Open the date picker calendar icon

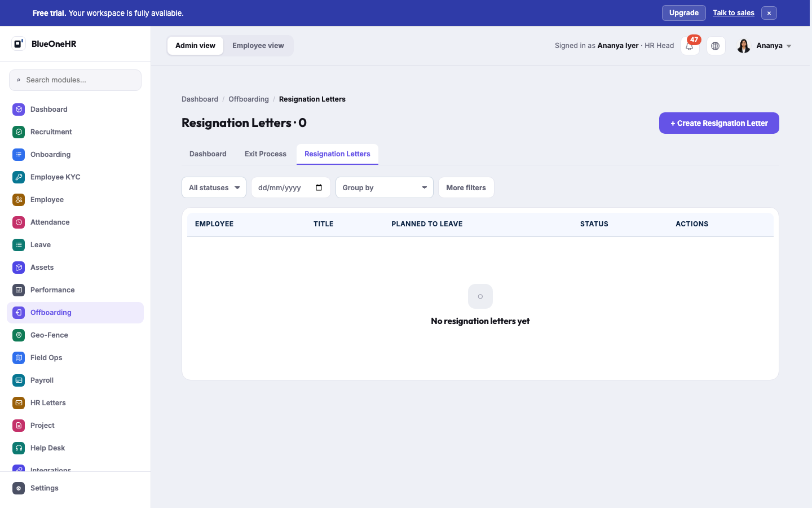tap(319, 187)
